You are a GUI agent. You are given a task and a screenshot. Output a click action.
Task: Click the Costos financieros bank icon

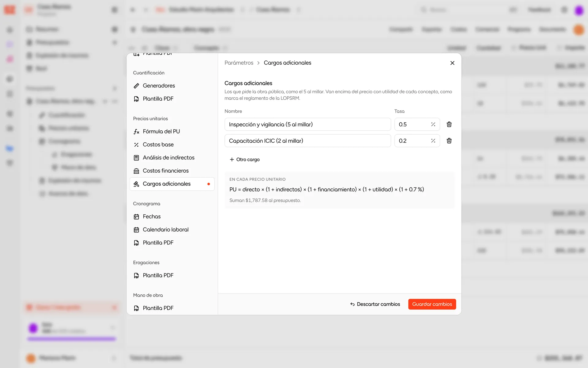click(136, 171)
